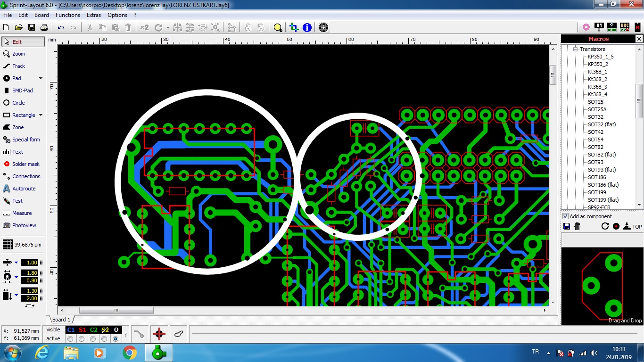Screen dimensions: 644x362
Task: Rotate the macro preview
Action: pos(605,226)
